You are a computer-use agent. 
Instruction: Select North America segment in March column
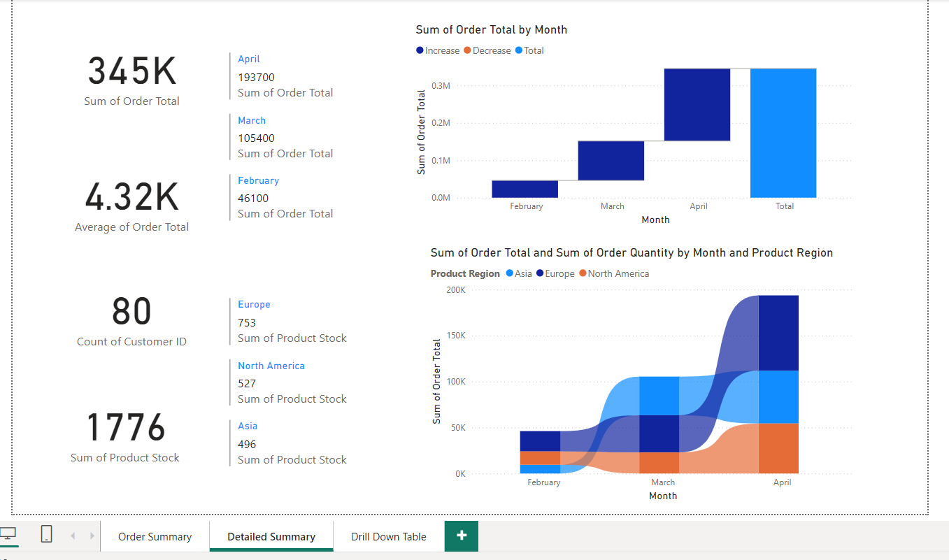click(x=659, y=463)
